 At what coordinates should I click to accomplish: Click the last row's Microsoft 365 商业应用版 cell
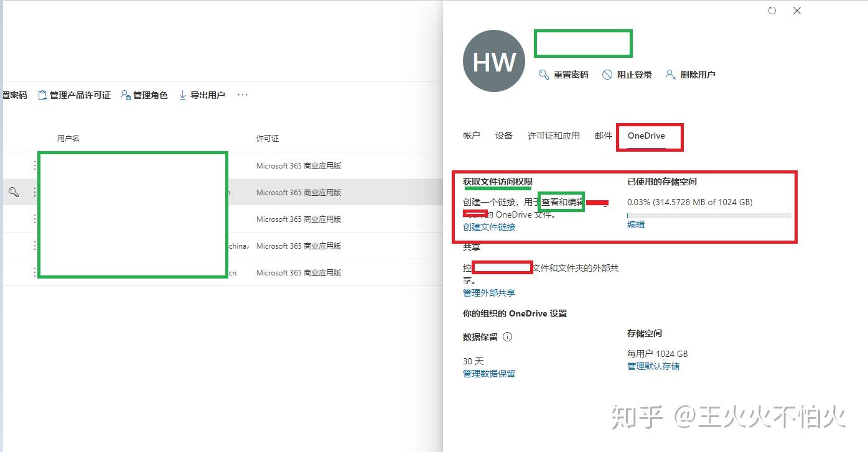click(299, 273)
